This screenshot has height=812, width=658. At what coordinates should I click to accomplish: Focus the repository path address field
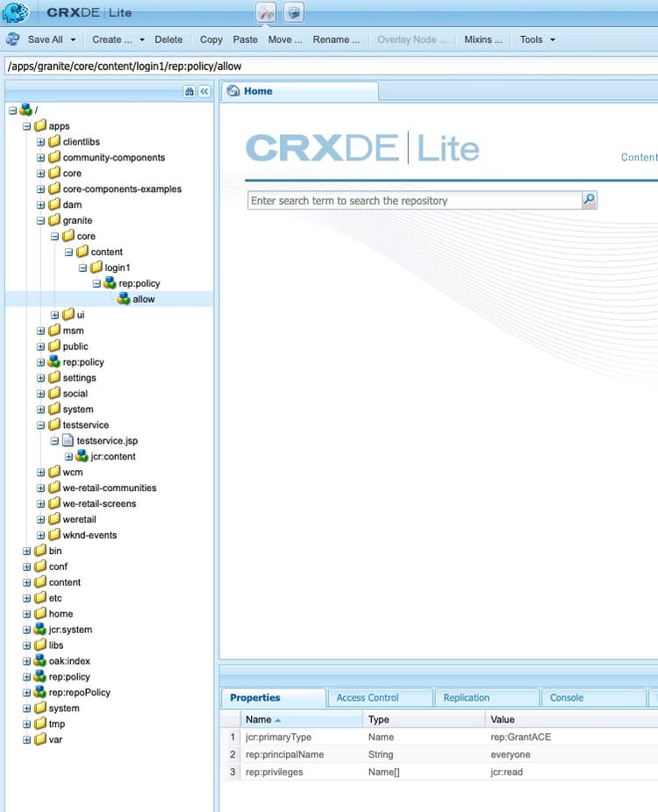tap(332, 67)
